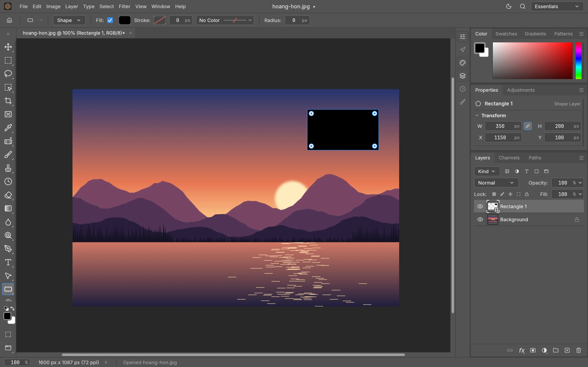Open the Essentials workspace selector
588x367 pixels.
point(557,7)
